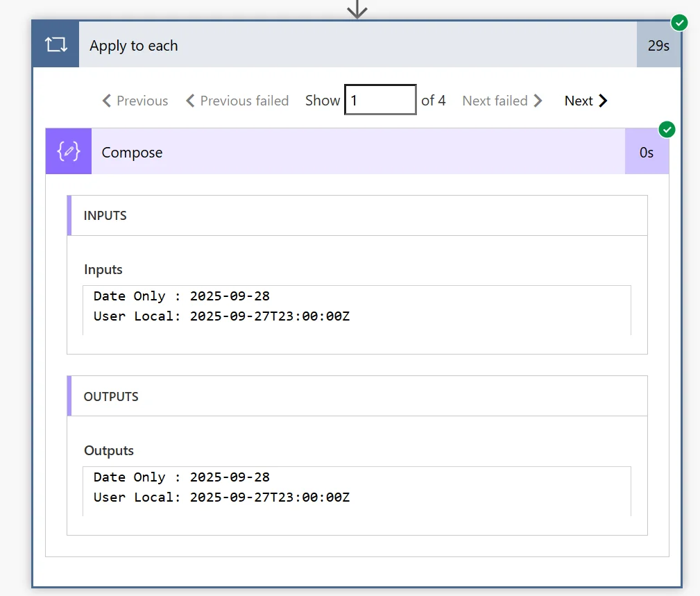Click the Compose action curly-brace icon
700x596 pixels.
pyautogui.click(x=68, y=151)
